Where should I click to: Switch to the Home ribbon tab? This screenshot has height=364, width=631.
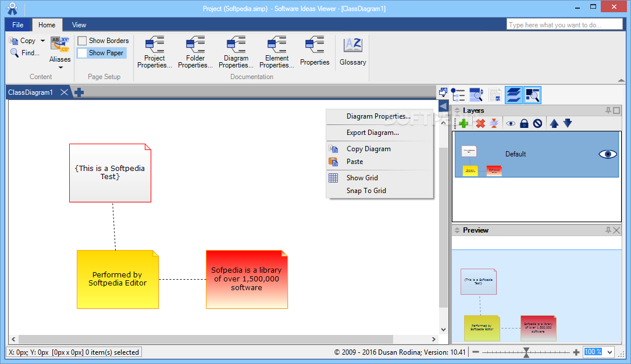click(x=47, y=25)
